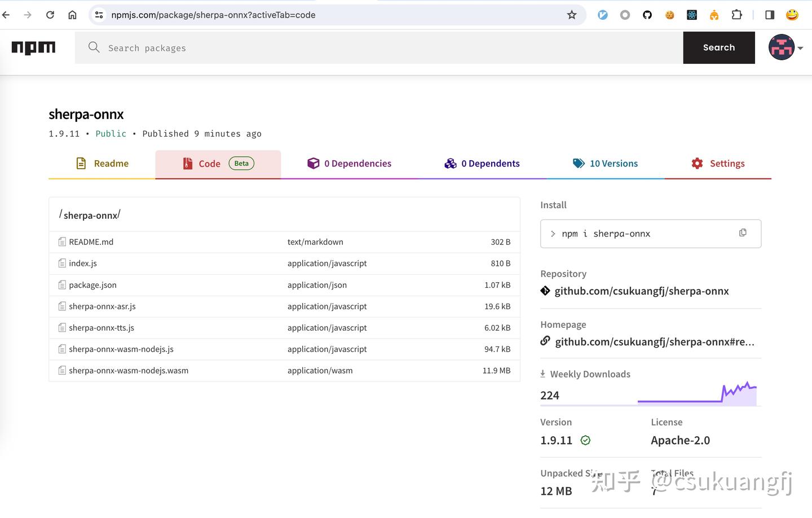Click the npm logo to go home

pos(33,48)
